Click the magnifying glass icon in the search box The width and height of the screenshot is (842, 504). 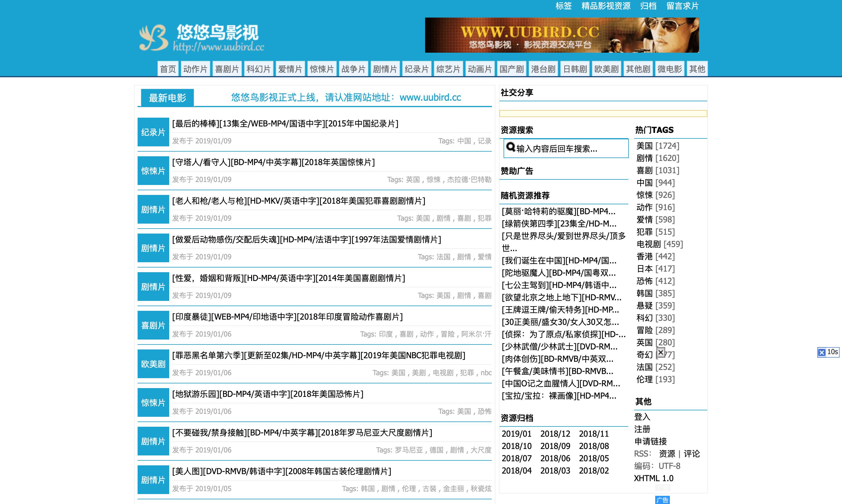[511, 148]
